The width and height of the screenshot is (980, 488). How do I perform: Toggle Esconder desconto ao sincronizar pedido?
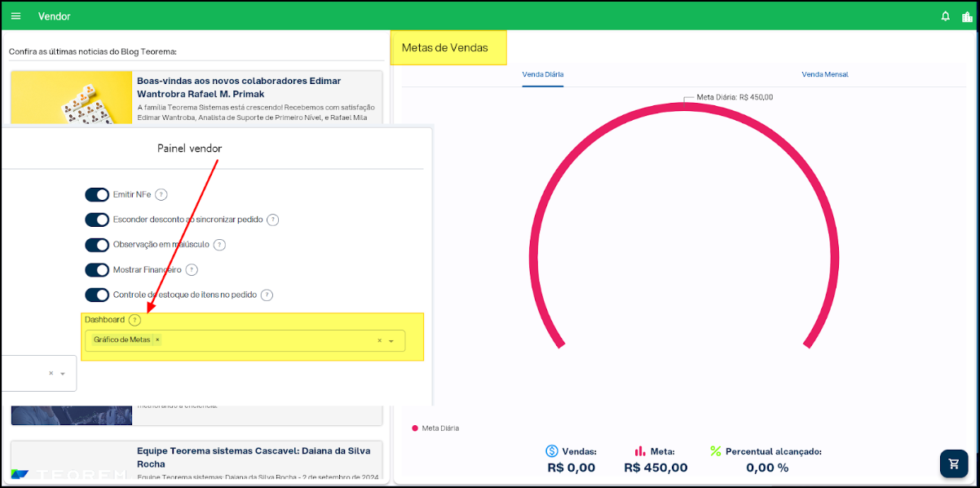[x=97, y=220]
